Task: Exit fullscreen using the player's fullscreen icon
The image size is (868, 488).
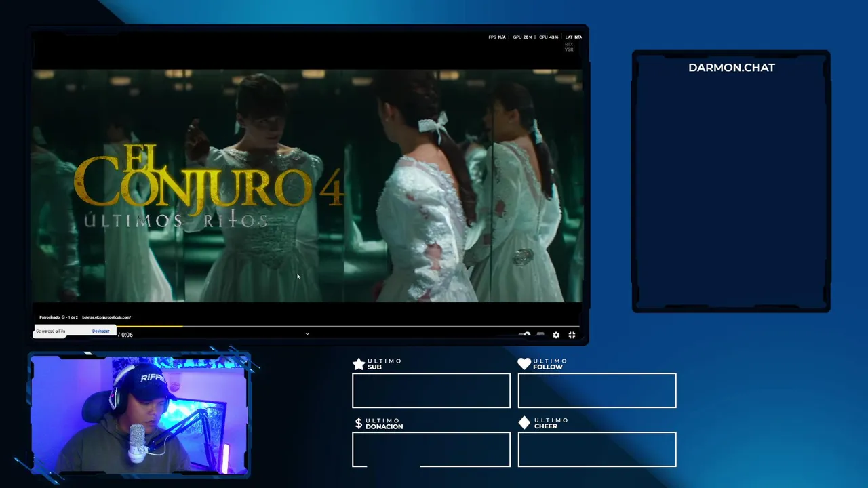Action: pyautogui.click(x=572, y=335)
